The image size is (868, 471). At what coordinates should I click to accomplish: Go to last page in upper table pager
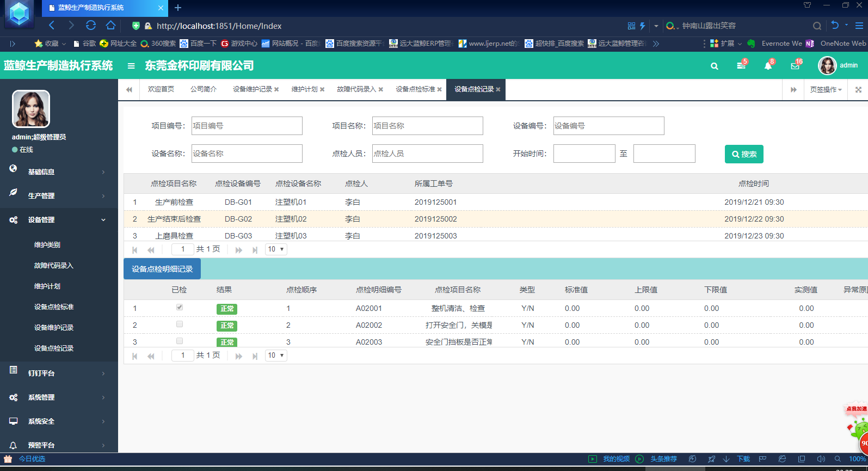[x=255, y=250]
